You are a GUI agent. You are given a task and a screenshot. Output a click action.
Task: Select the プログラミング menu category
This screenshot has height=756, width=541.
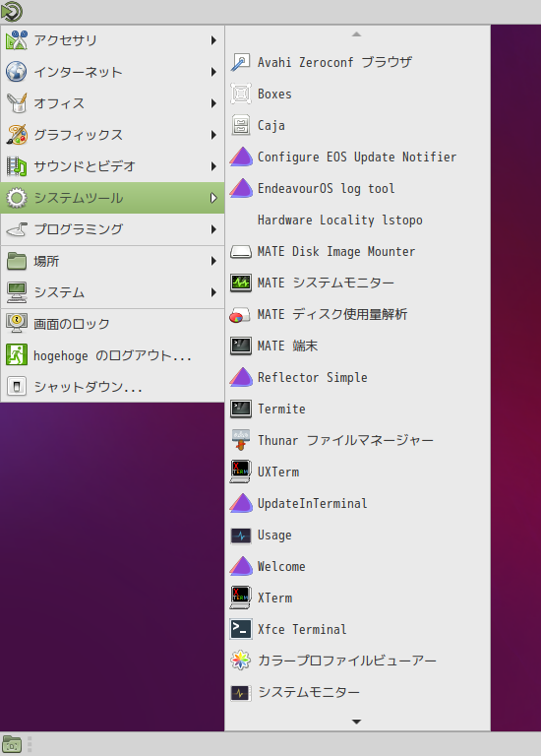click(x=113, y=229)
